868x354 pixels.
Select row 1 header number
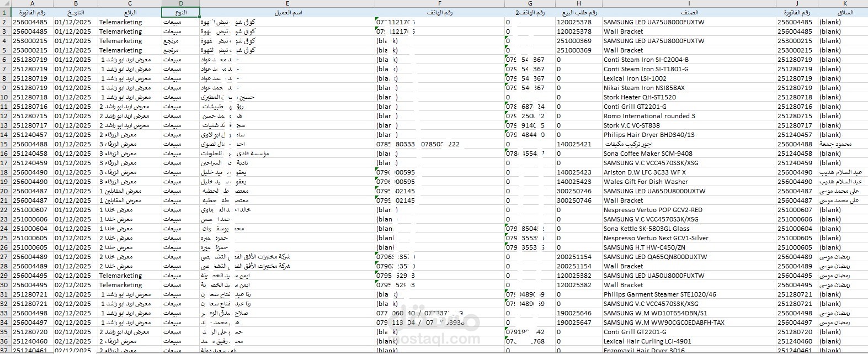pyautogui.click(x=6, y=12)
